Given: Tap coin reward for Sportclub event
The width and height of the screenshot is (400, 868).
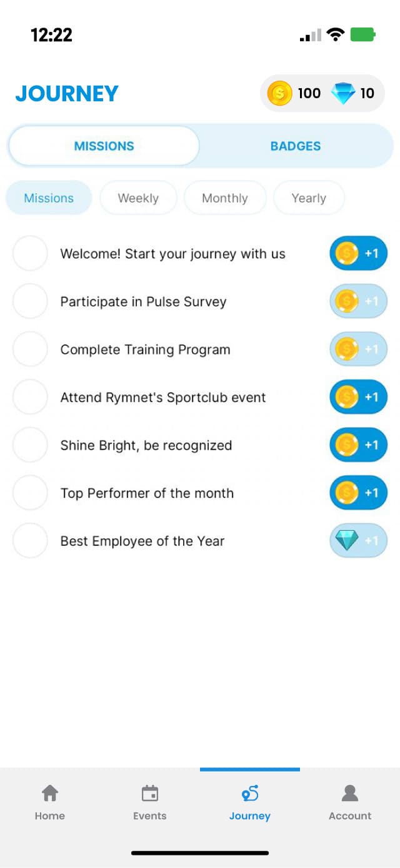Looking at the screenshot, I should pos(358,397).
